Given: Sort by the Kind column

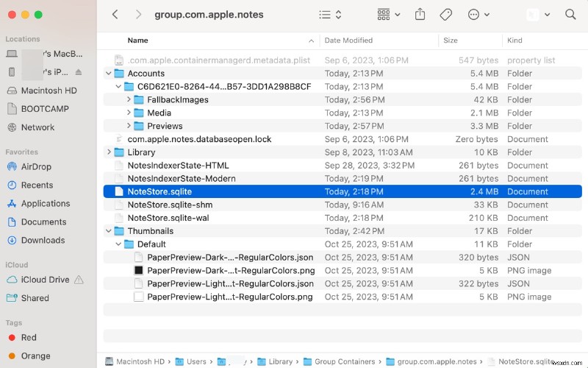Looking at the screenshot, I should point(514,40).
